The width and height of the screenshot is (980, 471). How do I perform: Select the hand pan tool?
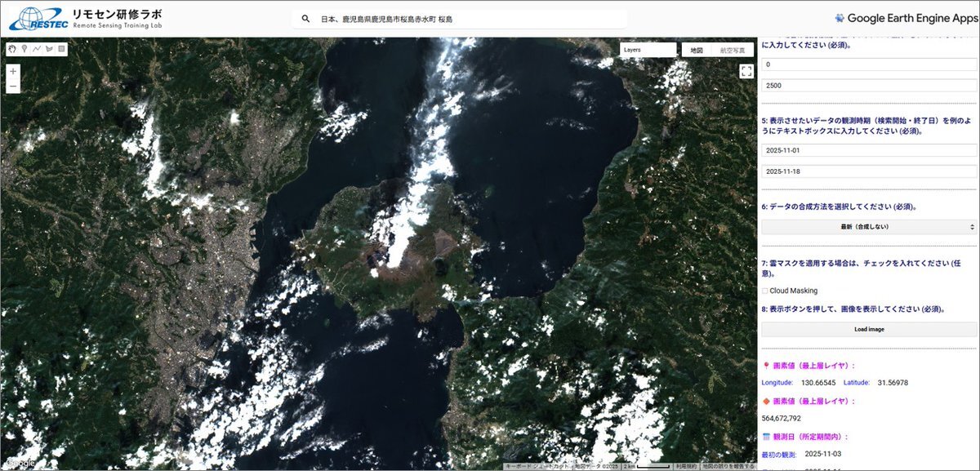tap(13, 49)
